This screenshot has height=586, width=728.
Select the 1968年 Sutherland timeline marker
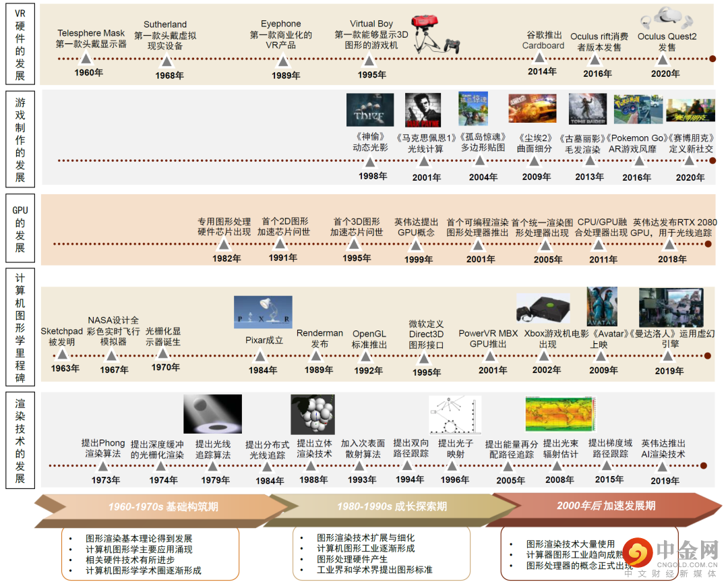[166, 59]
